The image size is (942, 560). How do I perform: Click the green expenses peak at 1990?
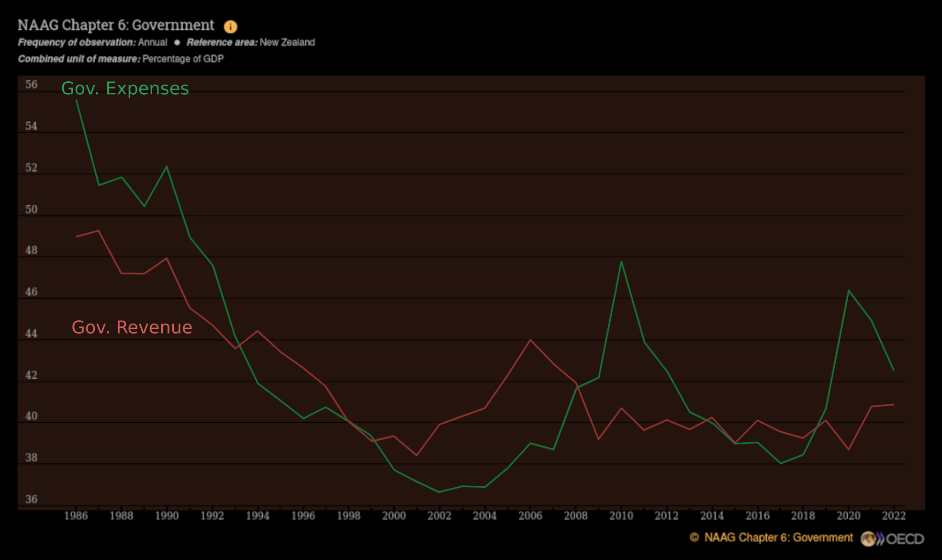167,167
